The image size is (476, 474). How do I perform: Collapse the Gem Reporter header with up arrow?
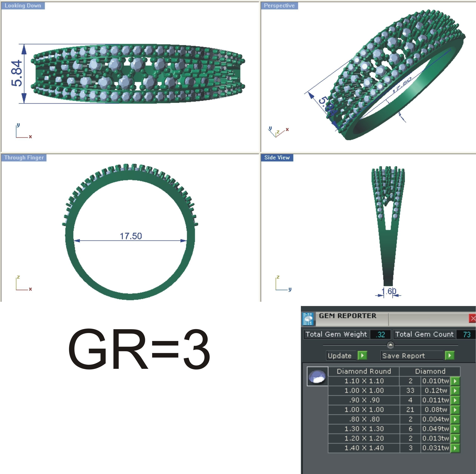point(391,345)
